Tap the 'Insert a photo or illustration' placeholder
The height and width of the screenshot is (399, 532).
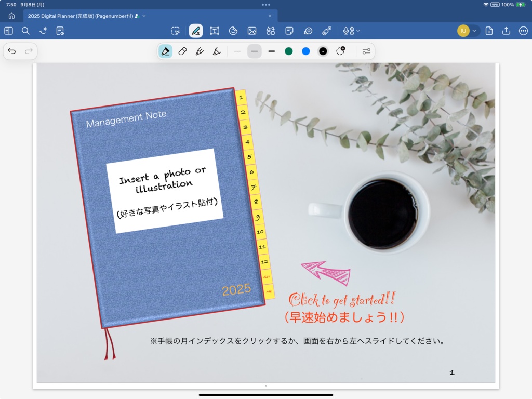165,191
